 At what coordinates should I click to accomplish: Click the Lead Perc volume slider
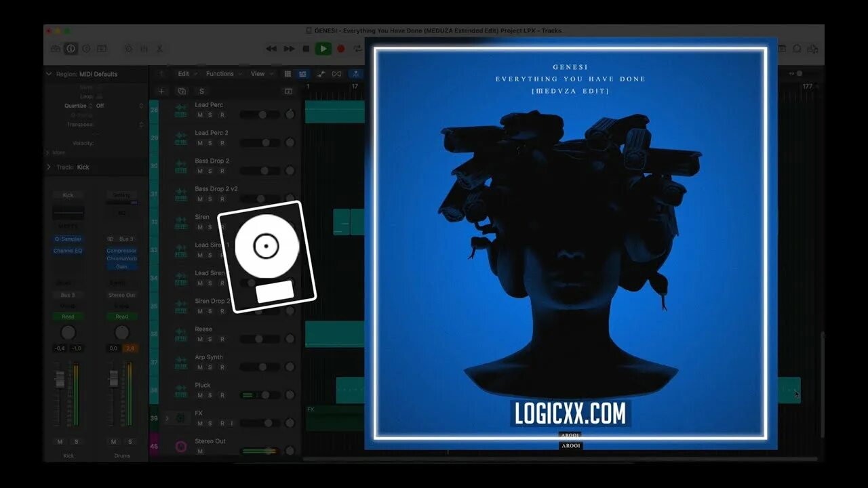coord(260,115)
